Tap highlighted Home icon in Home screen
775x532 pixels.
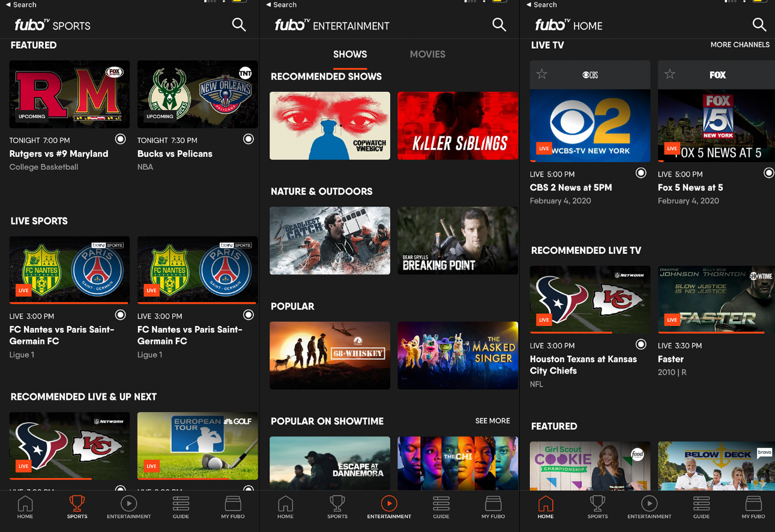546,507
